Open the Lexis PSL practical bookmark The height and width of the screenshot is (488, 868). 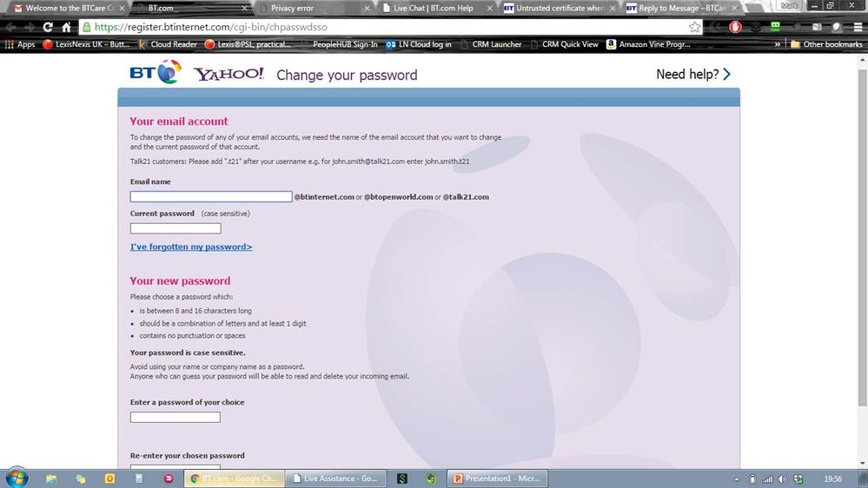coord(248,44)
